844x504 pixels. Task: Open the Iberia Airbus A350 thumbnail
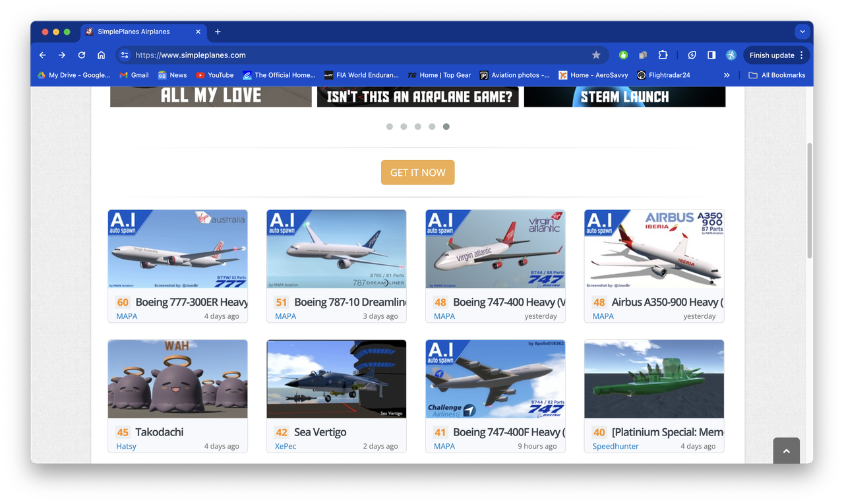tap(654, 249)
